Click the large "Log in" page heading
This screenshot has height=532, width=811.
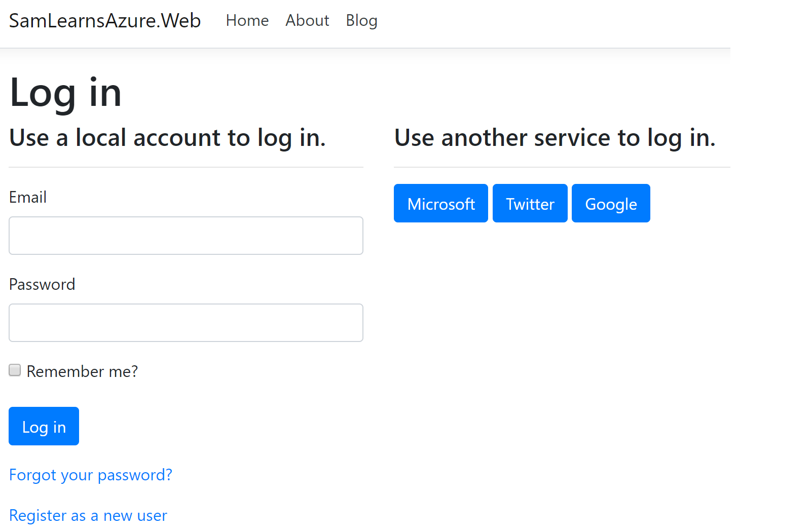click(x=66, y=93)
